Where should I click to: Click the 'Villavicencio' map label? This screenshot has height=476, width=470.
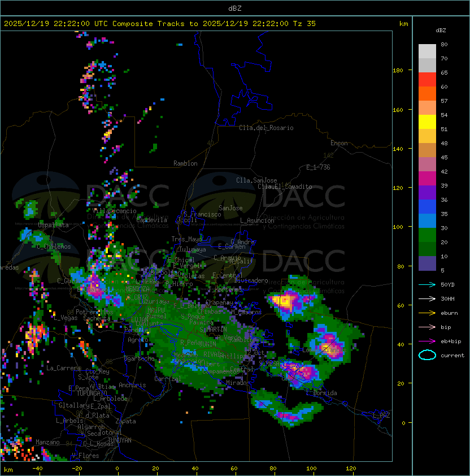[114, 211]
